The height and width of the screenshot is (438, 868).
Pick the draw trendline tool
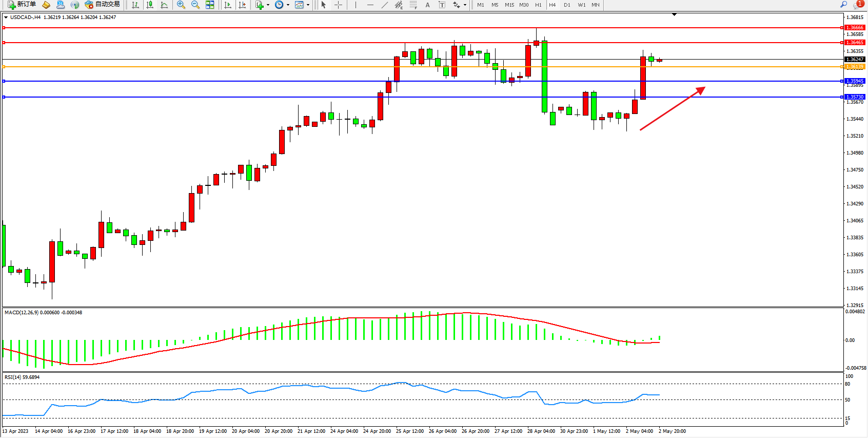(385, 5)
